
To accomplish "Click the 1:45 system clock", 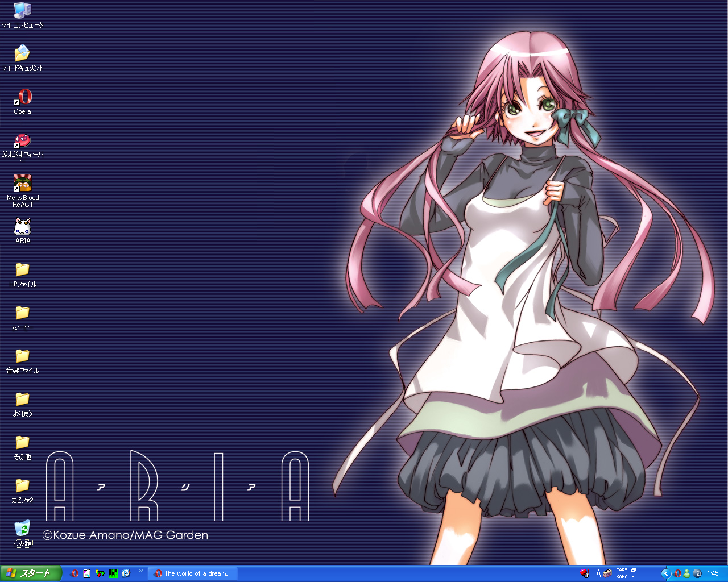I will (x=713, y=573).
